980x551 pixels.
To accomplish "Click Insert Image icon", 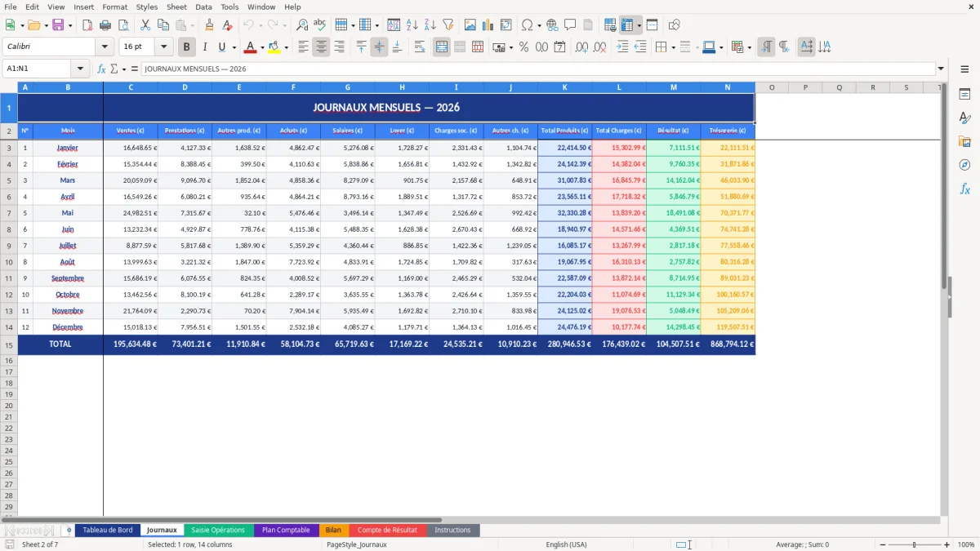I will (470, 25).
